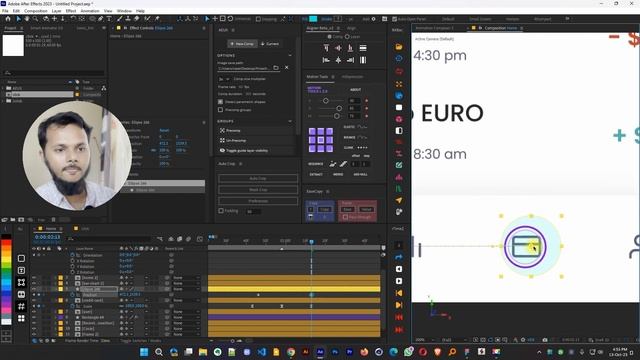640x360 pixels.
Task: Open the Effect menu
Action: point(71,11)
